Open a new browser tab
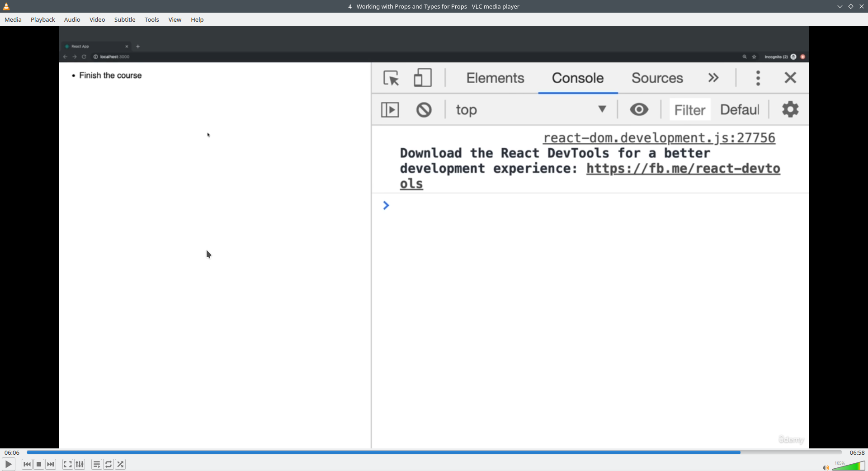 pos(138,46)
